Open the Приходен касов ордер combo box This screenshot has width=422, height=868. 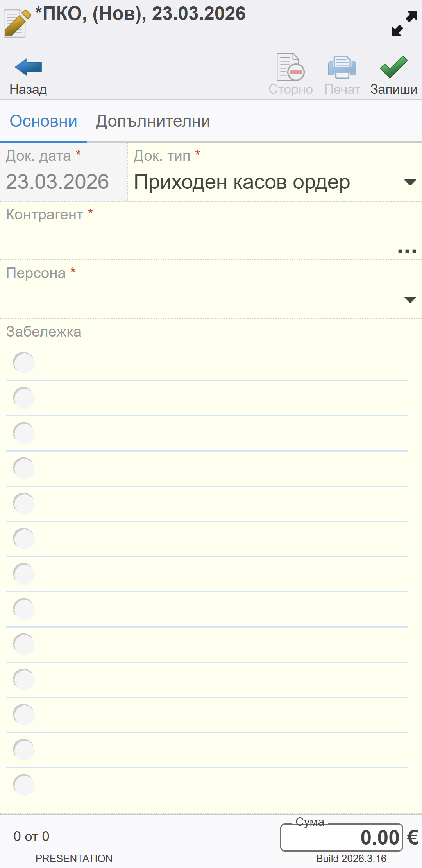click(x=242, y=182)
